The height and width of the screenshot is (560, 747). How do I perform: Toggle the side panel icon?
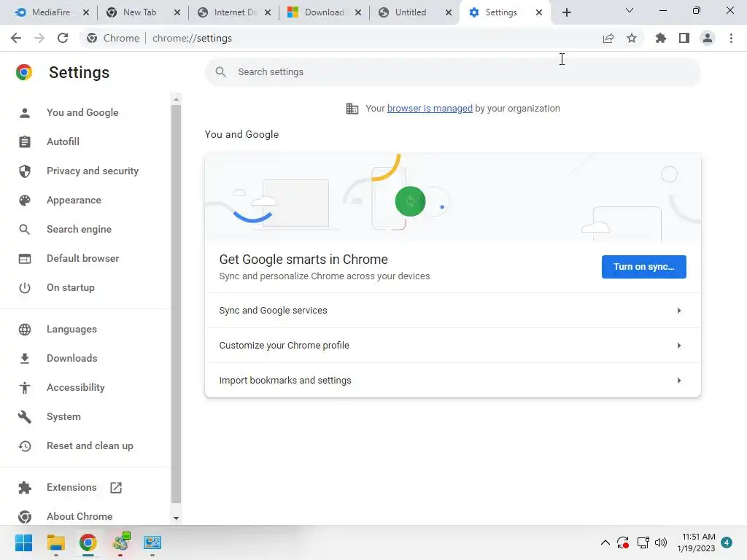[x=684, y=38]
